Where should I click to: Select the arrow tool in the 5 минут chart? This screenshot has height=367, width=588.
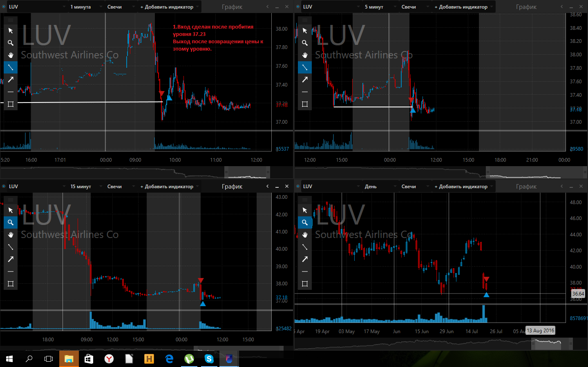pos(305,80)
